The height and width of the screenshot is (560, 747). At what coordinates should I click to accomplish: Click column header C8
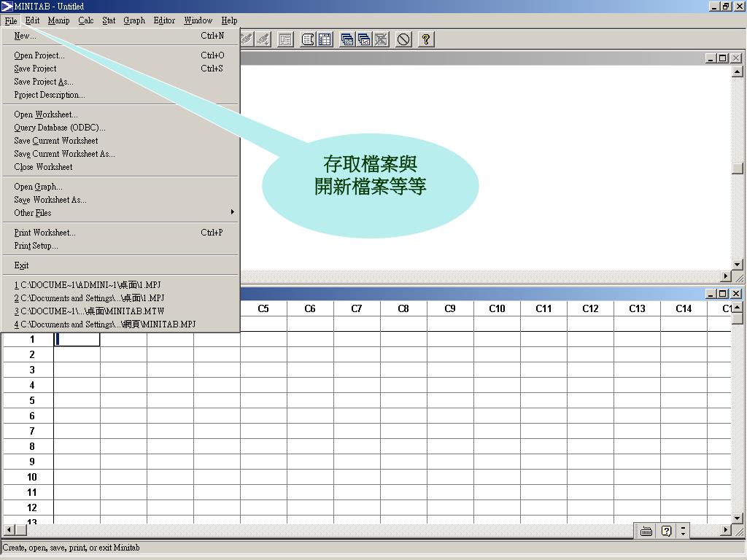click(x=403, y=308)
